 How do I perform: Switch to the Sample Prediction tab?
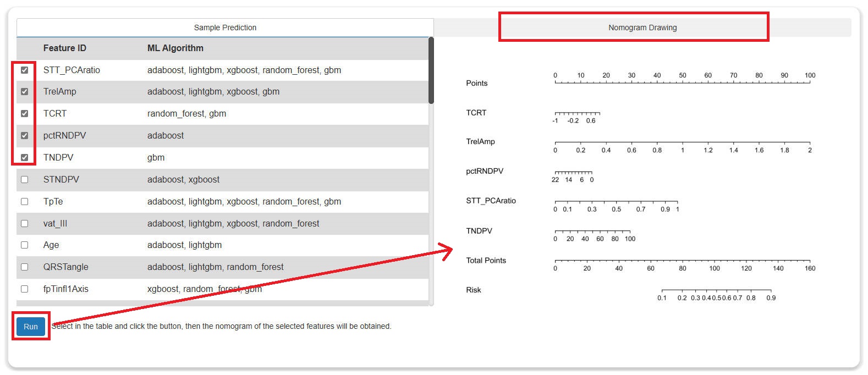[225, 27]
